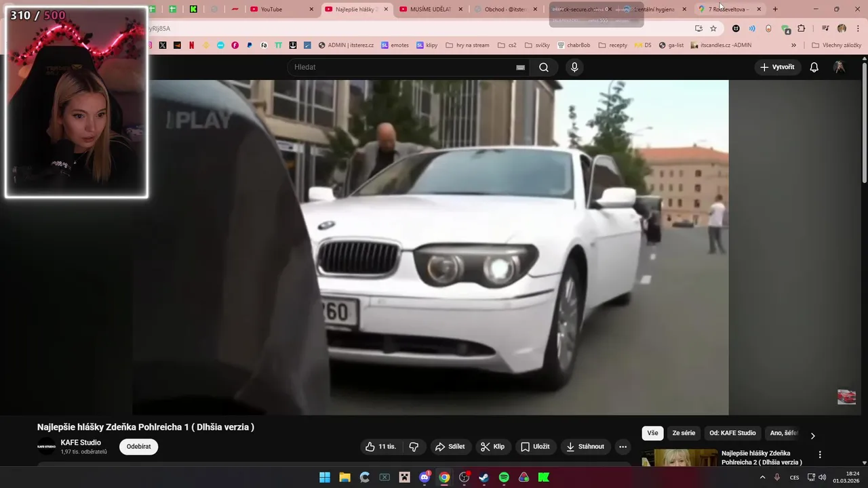Open clock showing 18:24 in taskbar

point(846,477)
